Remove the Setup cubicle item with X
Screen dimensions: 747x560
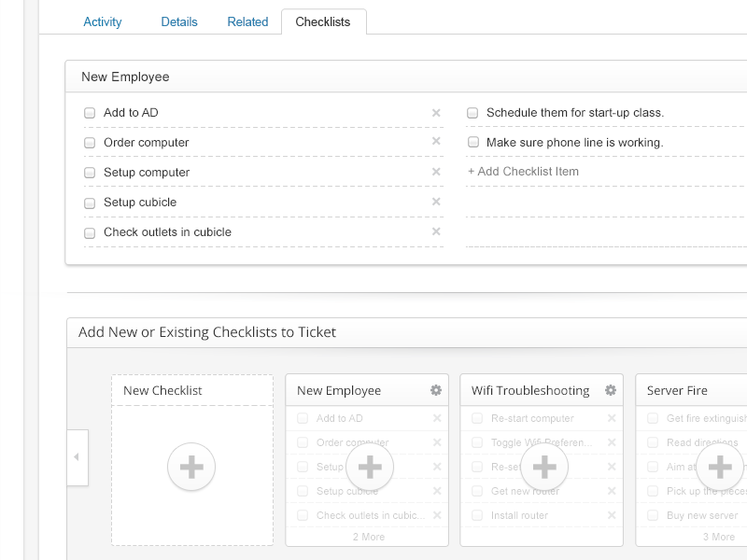click(436, 202)
